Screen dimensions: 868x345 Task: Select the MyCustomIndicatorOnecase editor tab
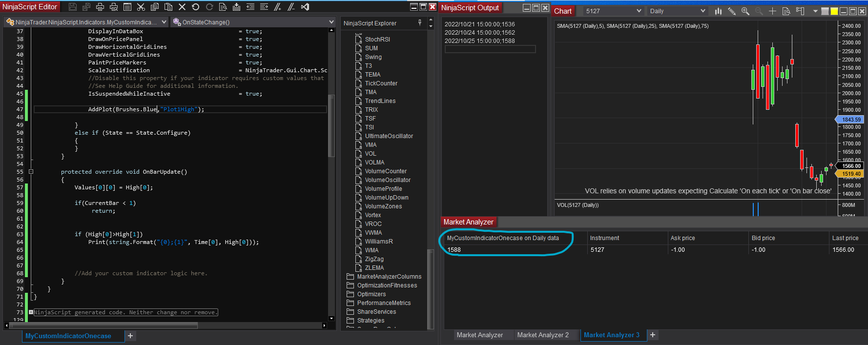[68, 336]
